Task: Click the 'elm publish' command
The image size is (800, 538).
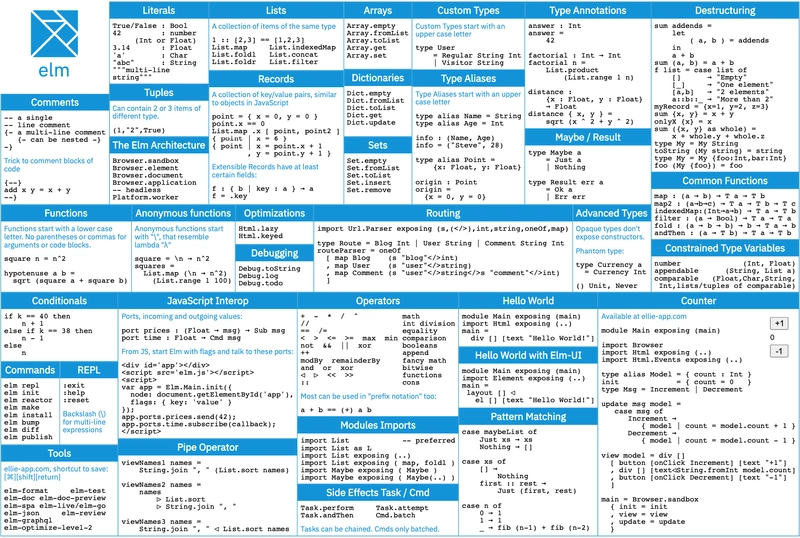Action: (x=28, y=437)
